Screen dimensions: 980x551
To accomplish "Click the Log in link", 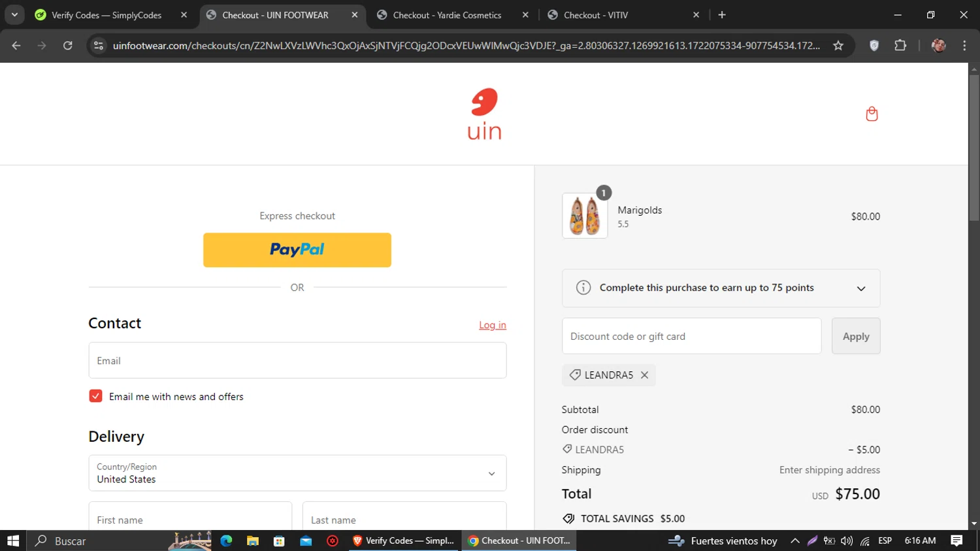I will tap(493, 325).
